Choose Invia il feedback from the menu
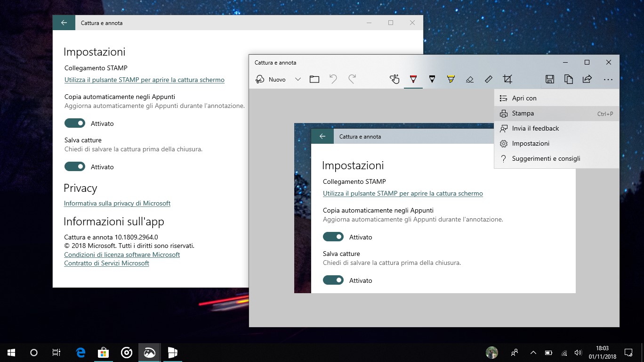The width and height of the screenshot is (644, 362). click(x=556, y=128)
